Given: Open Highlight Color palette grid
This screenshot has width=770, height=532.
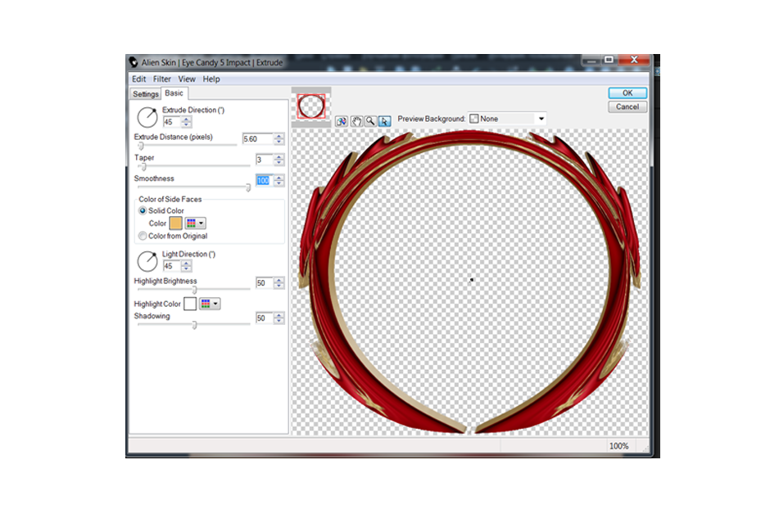Looking at the screenshot, I should [x=210, y=304].
